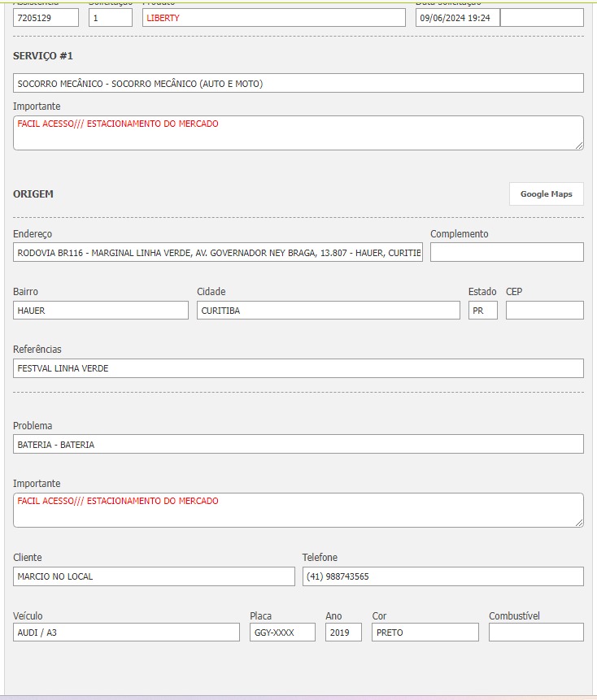Focus the Ano field showing 2019
Image resolution: width=597 pixels, height=700 pixels.
tap(343, 633)
